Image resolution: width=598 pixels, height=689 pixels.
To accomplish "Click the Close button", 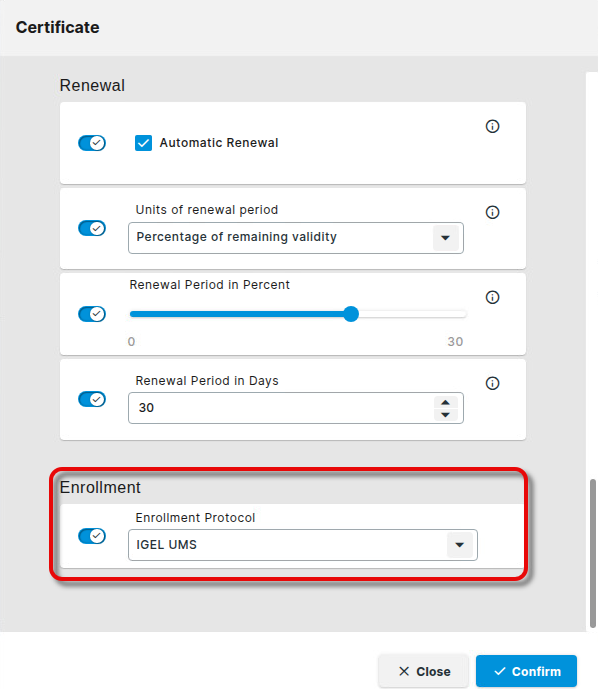I will tap(424, 671).
